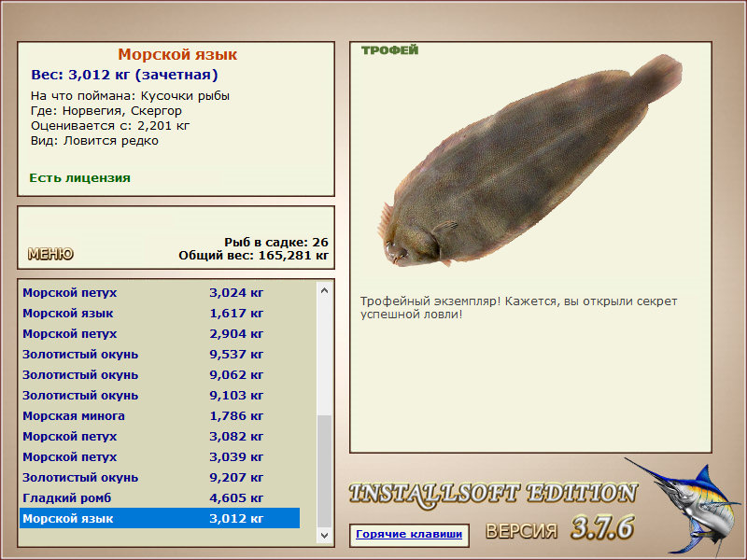This screenshot has height=560, width=747.
Task: Click the Трофейный экземпляр description text
Action: [518, 308]
